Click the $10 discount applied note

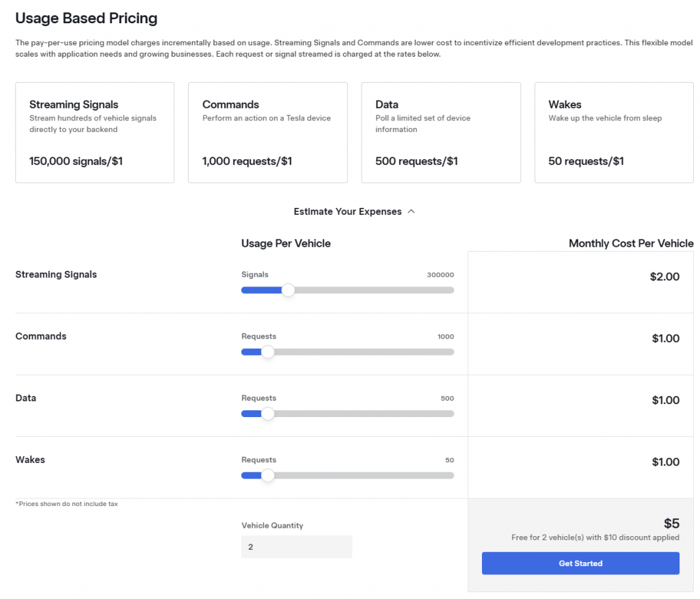click(x=595, y=538)
